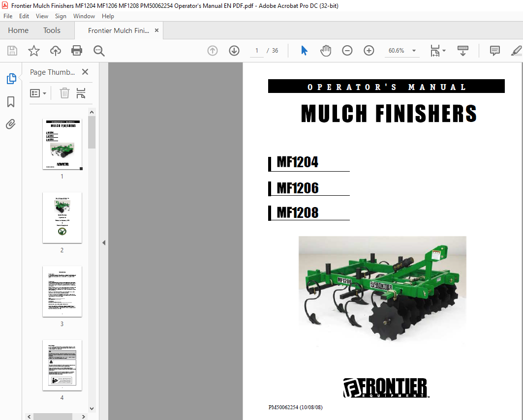523x420 pixels.
Task: Go to next page arrow
Action: (234, 51)
